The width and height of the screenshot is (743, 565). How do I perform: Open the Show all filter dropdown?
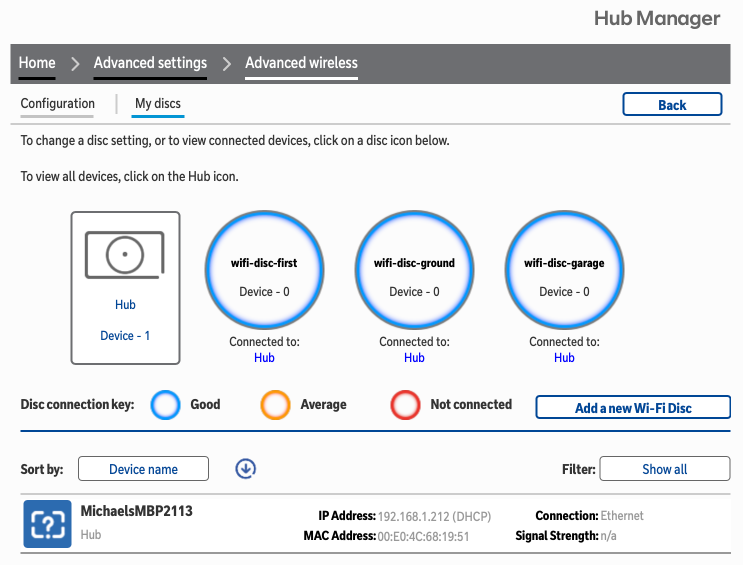click(664, 469)
